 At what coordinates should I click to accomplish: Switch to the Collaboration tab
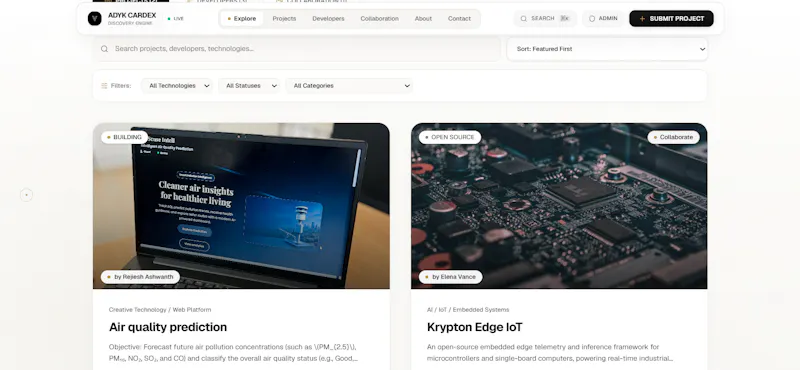(x=380, y=18)
